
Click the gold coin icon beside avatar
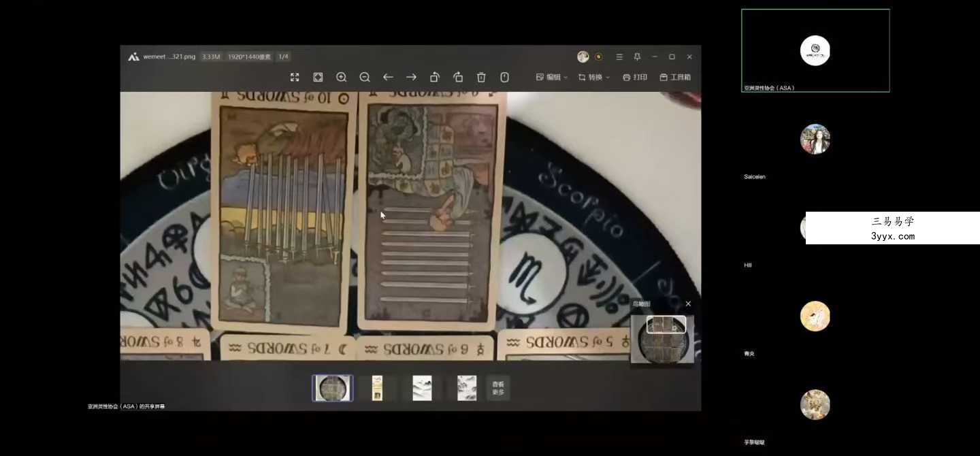(x=599, y=56)
